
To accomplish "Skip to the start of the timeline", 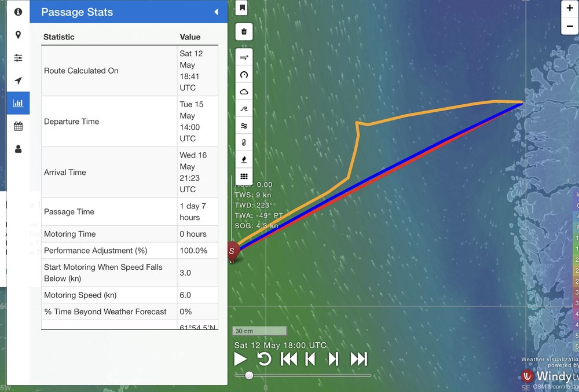I will [x=289, y=359].
